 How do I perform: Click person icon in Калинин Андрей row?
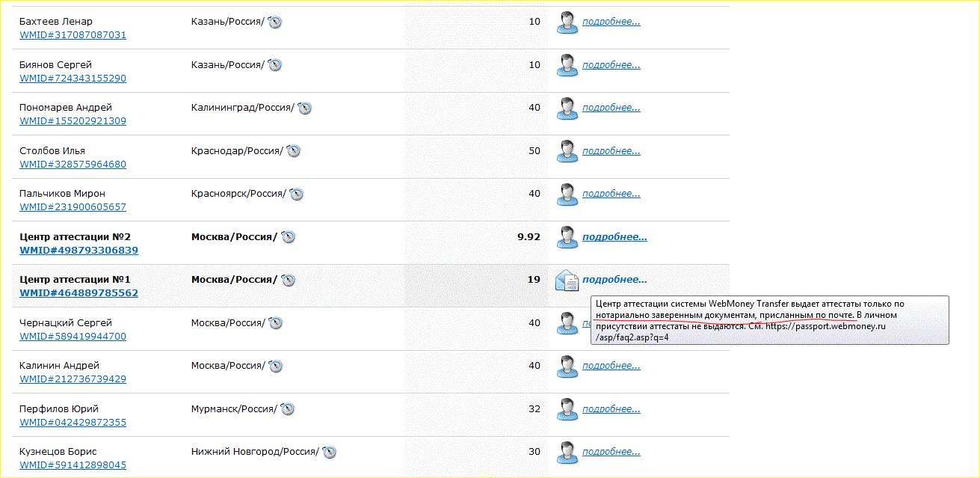567,367
